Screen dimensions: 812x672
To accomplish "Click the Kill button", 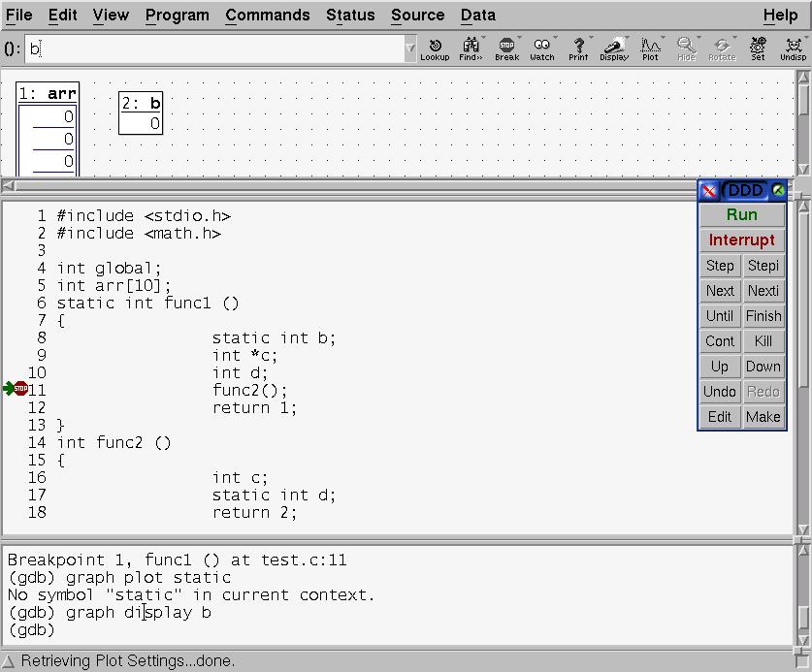I will coord(763,341).
